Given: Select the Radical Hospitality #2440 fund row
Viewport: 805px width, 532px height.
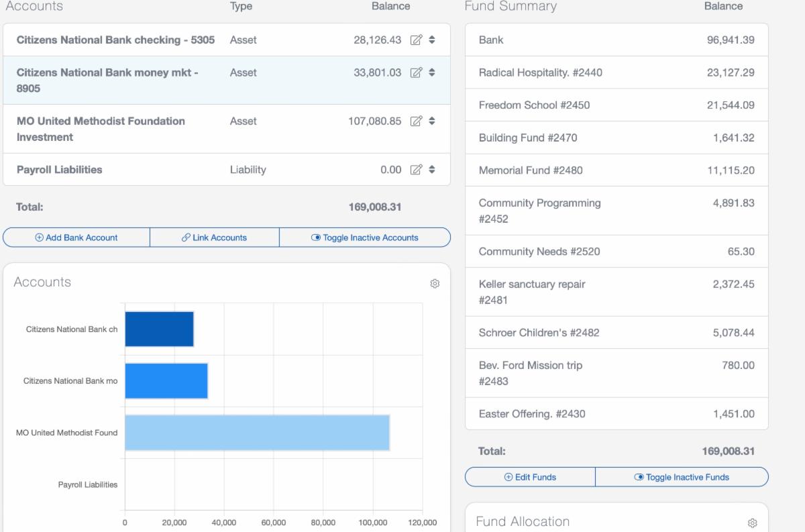Looking at the screenshot, I should pyautogui.click(x=540, y=72).
